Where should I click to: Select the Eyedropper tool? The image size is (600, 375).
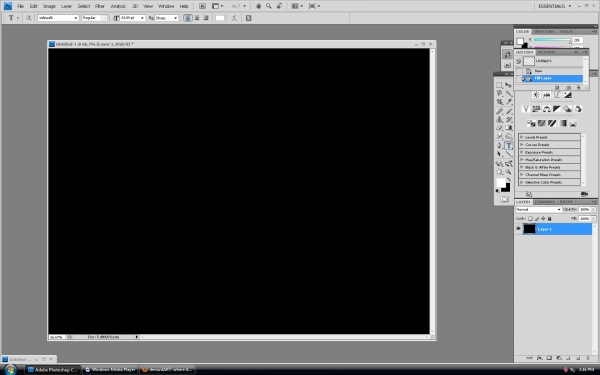[509, 102]
